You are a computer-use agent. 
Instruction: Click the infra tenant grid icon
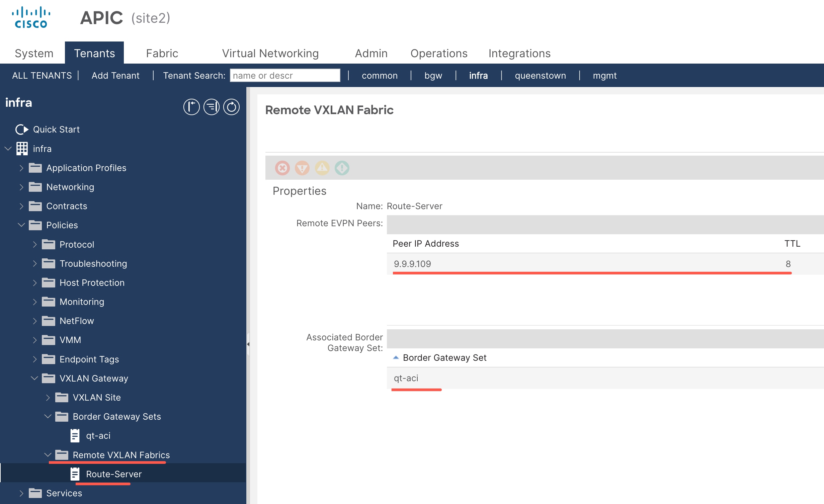[x=22, y=149]
